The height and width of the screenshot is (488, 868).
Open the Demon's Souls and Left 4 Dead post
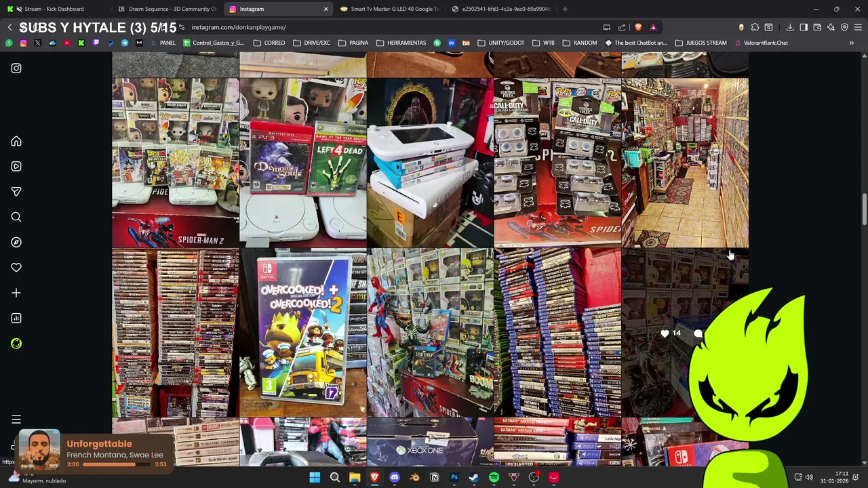(303, 163)
